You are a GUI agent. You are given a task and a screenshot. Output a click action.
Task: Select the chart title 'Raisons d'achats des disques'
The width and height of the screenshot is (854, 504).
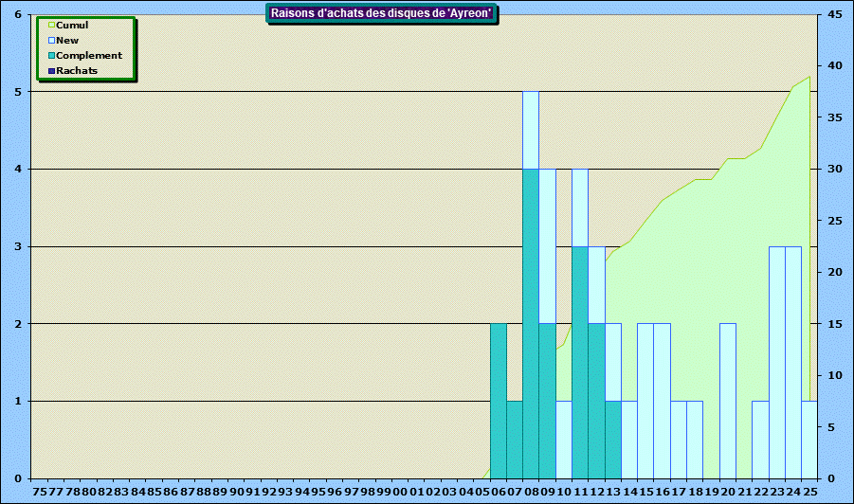coord(381,13)
